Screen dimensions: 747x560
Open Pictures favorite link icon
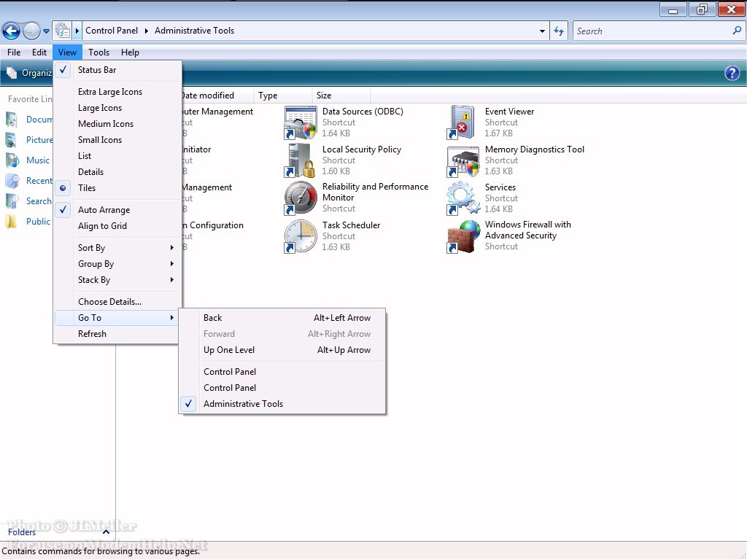12,140
